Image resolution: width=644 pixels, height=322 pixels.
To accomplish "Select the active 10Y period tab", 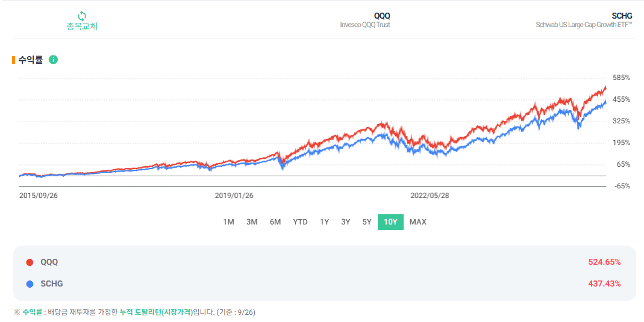I will point(390,222).
